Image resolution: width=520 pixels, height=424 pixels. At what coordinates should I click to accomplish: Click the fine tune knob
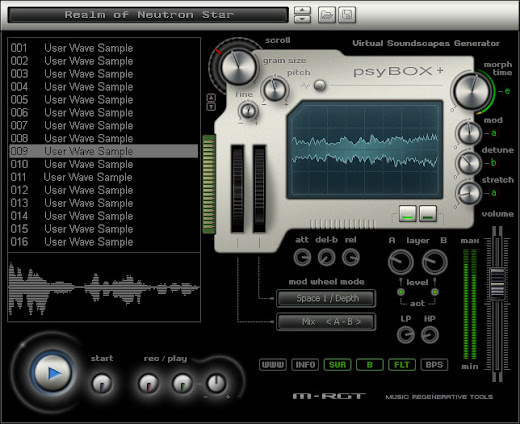coord(248,111)
